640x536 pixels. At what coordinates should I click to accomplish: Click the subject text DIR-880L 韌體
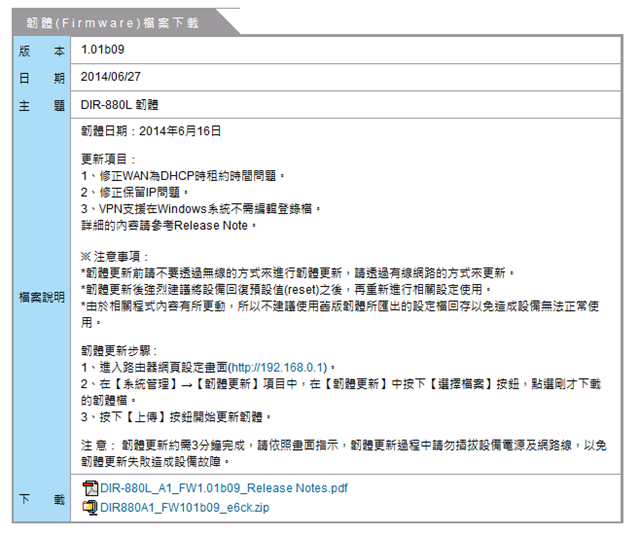point(120,105)
